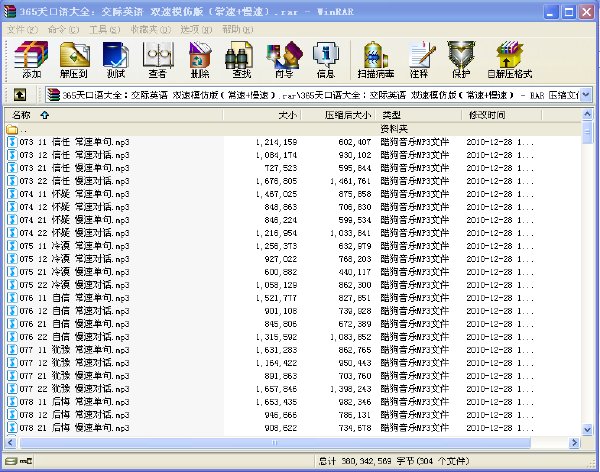Launch the 向导 (Wizard) icon
Viewport: 600px width, 472px height.
click(284, 59)
